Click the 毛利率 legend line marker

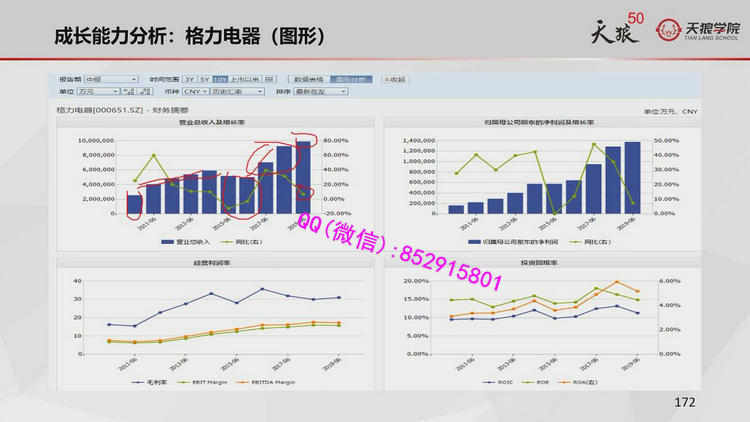(x=138, y=381)
